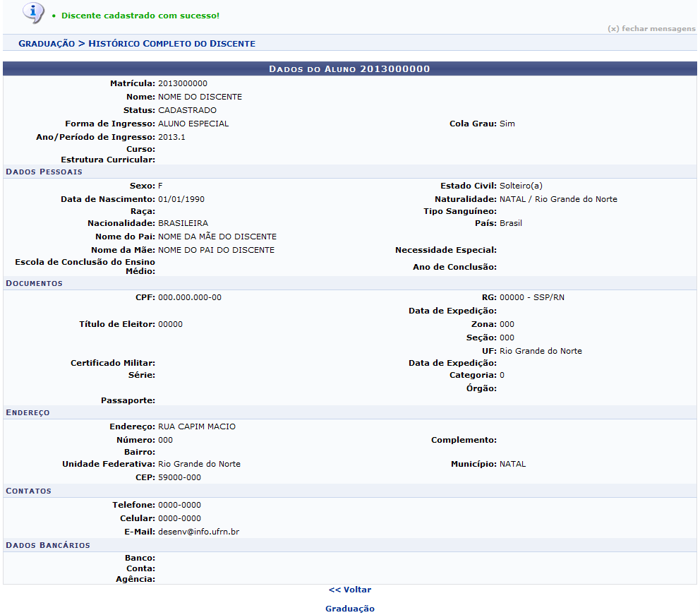Click Graduação in the breadcrumb title
Image resolution: width=700 pixels, height=615 pixels.
47,44
